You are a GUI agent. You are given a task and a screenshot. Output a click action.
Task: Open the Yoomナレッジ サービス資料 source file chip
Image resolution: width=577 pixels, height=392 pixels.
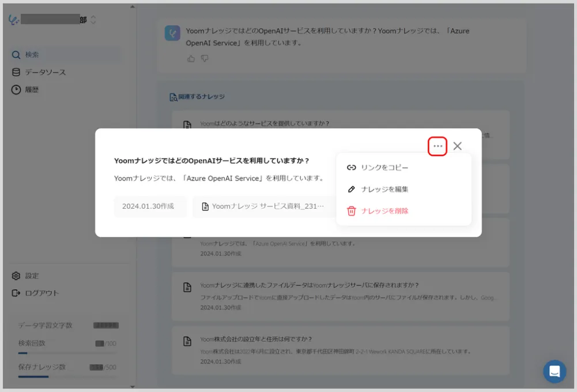263,206
